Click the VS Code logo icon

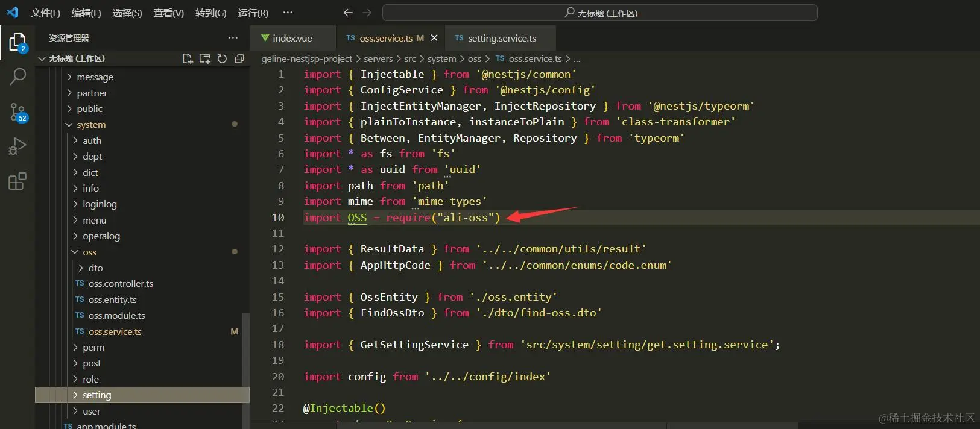coord(12,12)
